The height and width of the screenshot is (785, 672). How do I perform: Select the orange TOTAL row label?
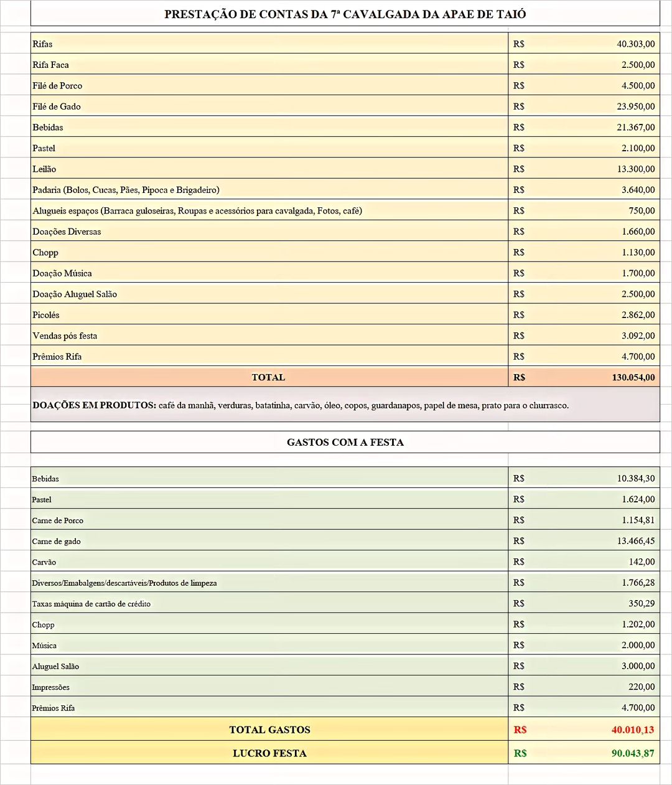pyautogui.click(x=269, y=377)
